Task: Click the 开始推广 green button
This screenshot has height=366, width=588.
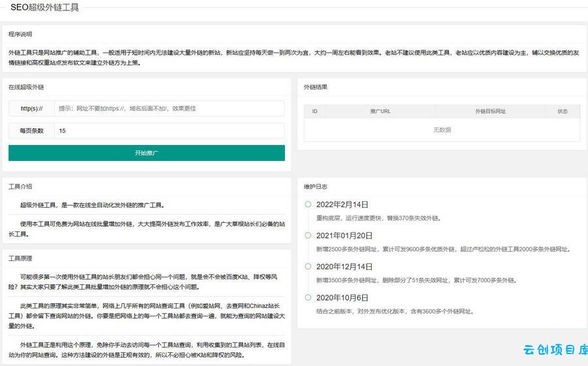Action: (146, 153)
